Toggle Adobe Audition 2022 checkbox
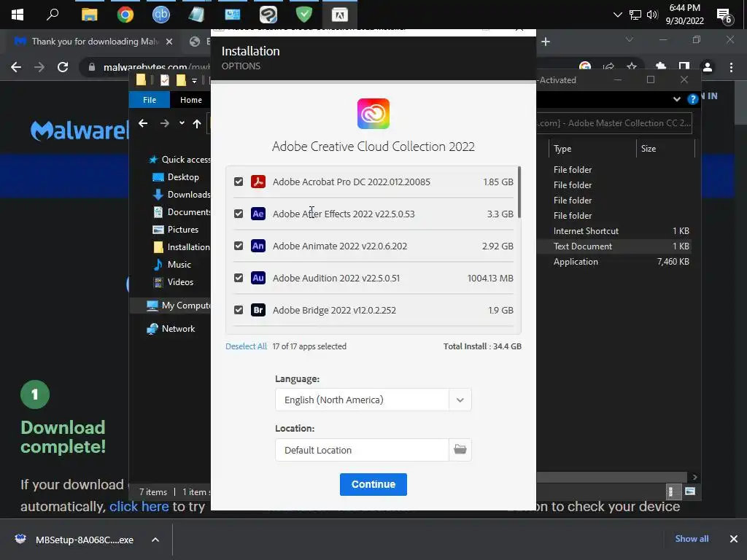Viewport: 747px width, 560px height. 239,278
